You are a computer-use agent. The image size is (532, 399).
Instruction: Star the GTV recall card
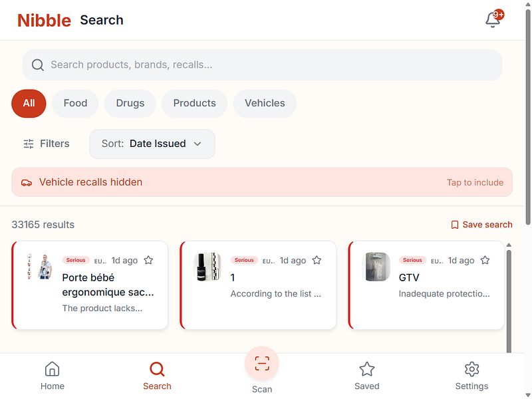(x=485, y=260)
